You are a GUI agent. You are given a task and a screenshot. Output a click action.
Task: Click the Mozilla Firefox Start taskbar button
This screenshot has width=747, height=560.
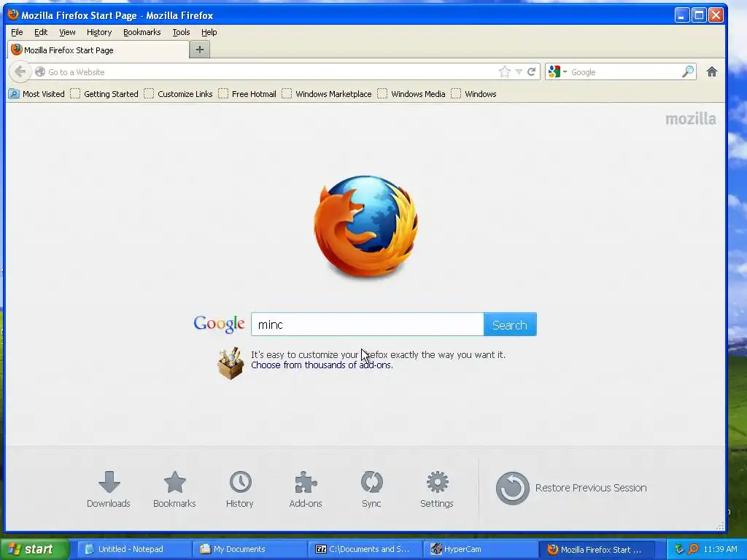[x=598, y=550]
